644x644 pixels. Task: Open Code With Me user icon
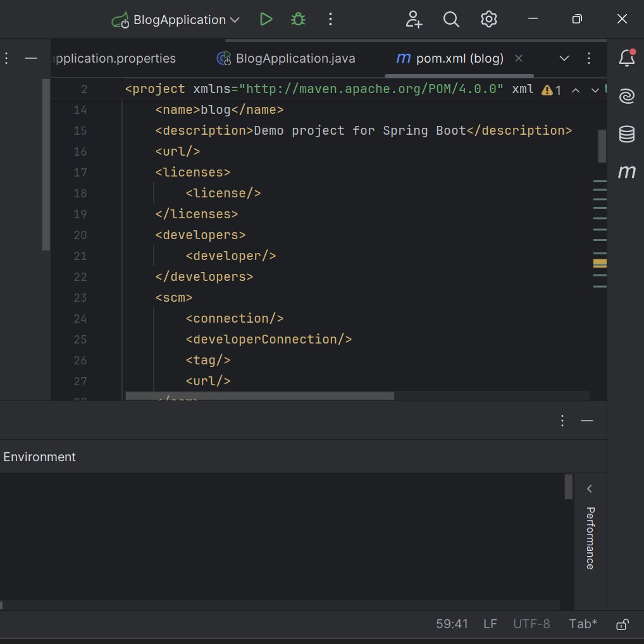pyautogui.click(x=414, y=20)
